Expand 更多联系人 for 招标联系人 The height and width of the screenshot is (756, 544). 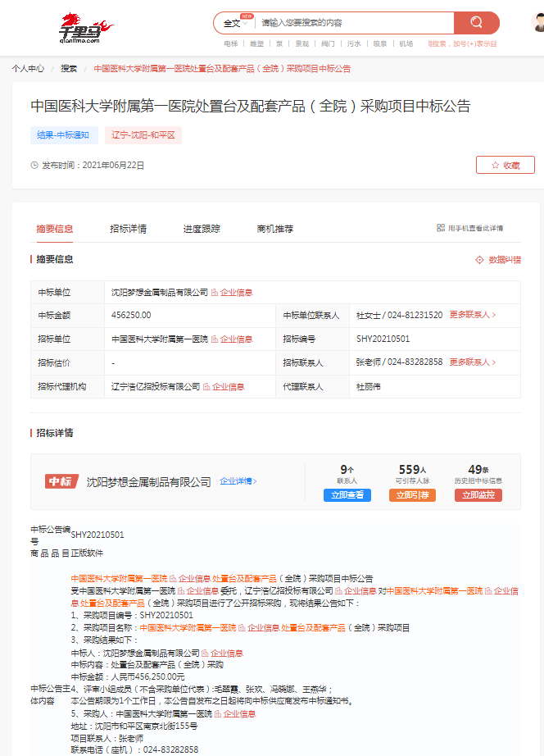coord(473,362)
